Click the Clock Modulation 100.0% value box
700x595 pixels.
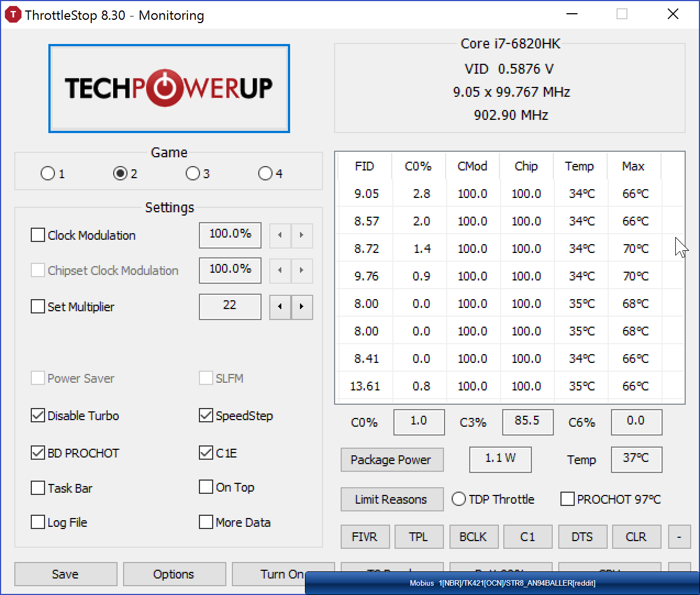pos(230,235)
